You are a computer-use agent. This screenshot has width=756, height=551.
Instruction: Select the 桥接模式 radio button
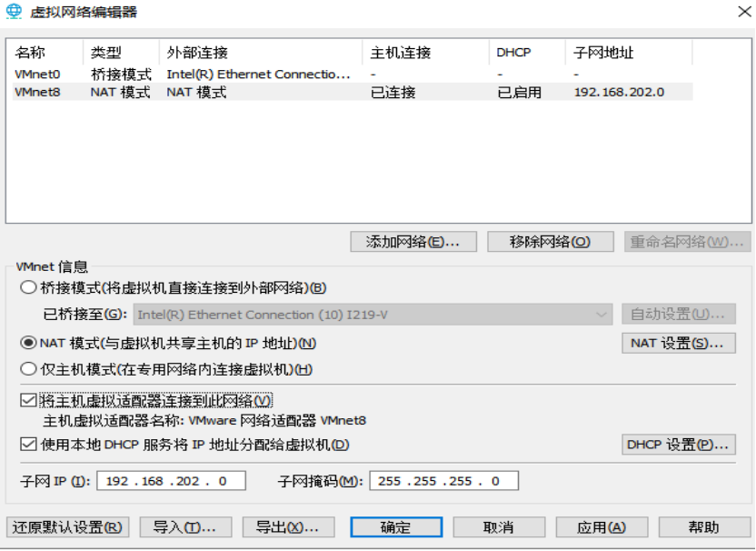click(28, 288)
